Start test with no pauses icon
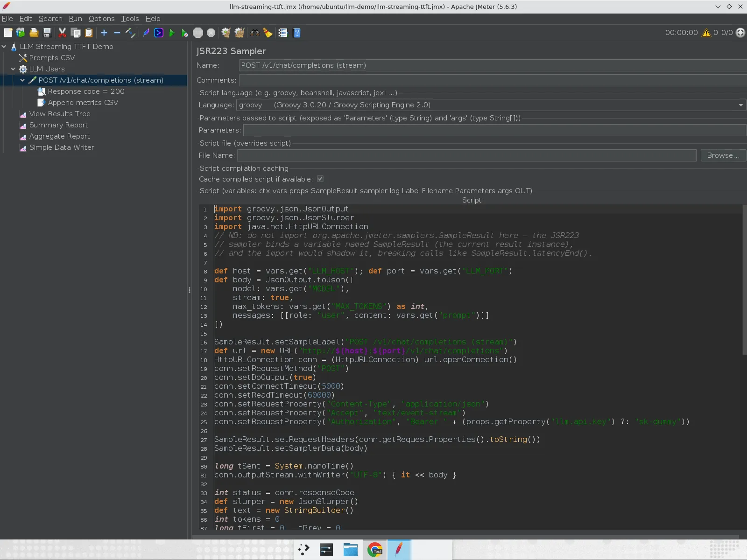Viewport: 747px width, 560px height. [185, 33]
